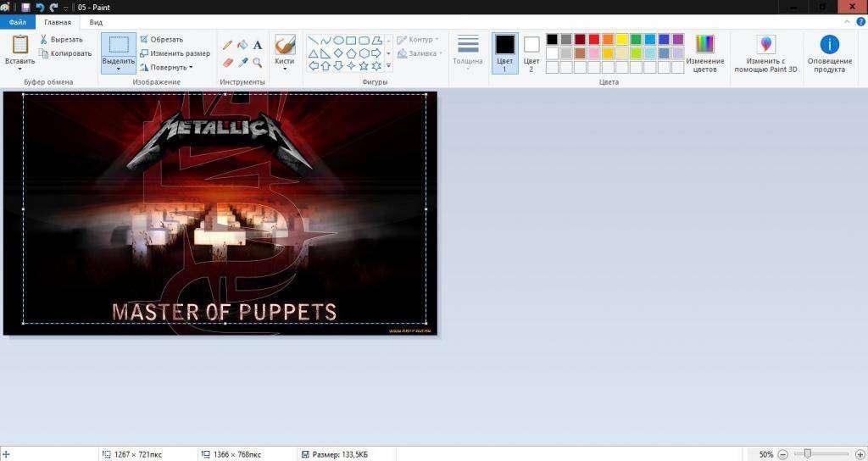Choose the Four-point star shape
868x461 pixels.
(351, 66)
